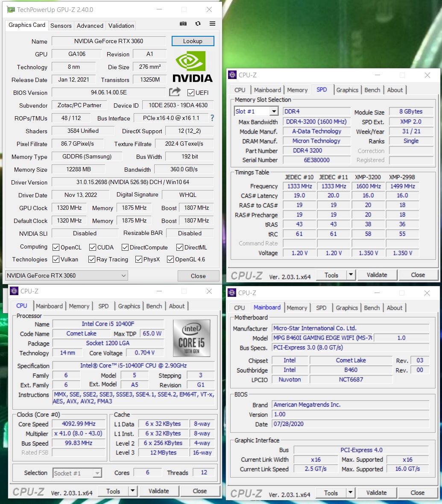This screenshot has width=442, height=504.
Task: Click the Southbridge B460 value
Action: 351,369
